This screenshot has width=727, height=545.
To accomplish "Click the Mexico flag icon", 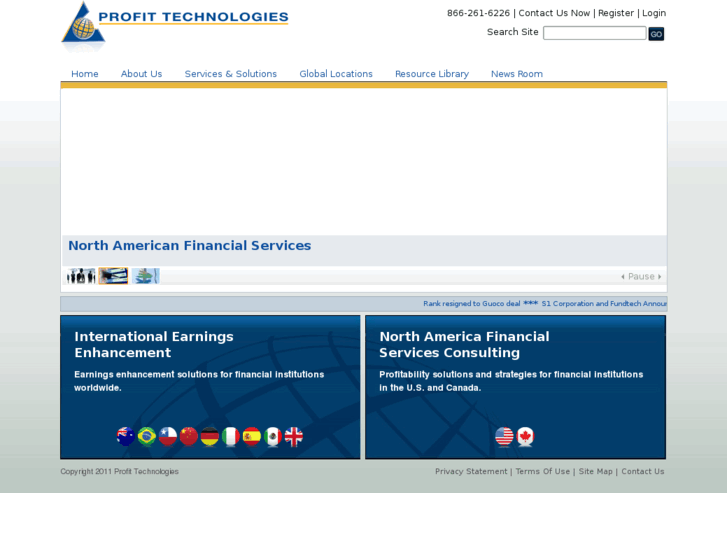I will [x=273, y=436].
